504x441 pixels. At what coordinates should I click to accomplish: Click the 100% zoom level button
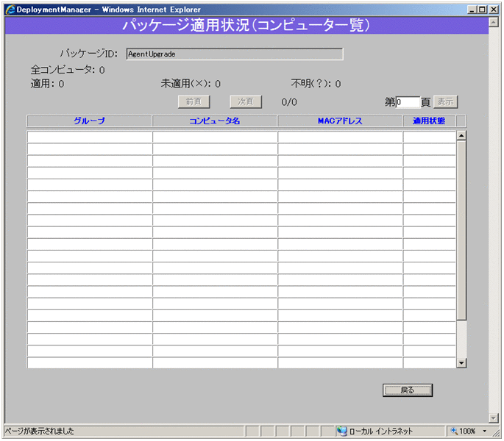click(464, 431)
